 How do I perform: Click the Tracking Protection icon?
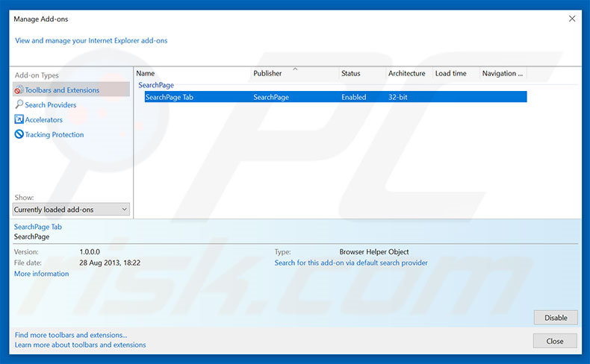pyautogui.click(x=19, y=134)
